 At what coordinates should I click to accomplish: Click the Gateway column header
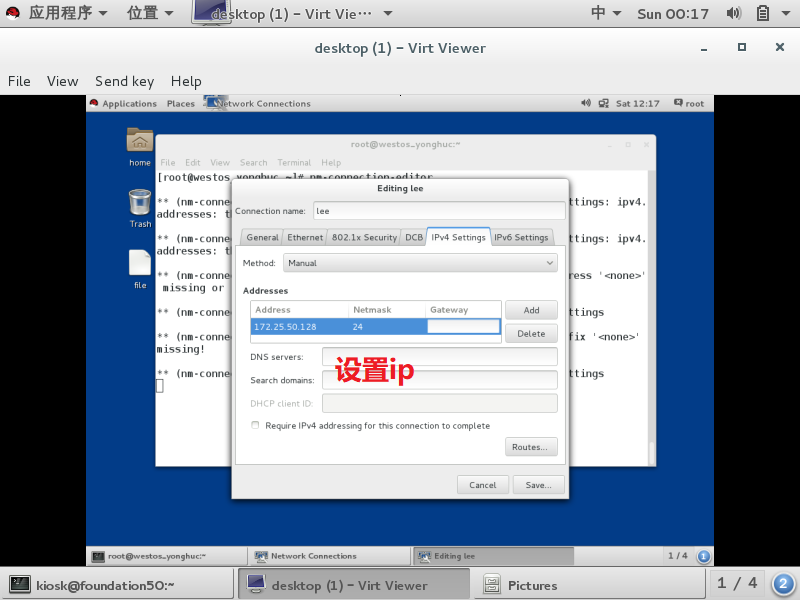[x=463, y=310]
